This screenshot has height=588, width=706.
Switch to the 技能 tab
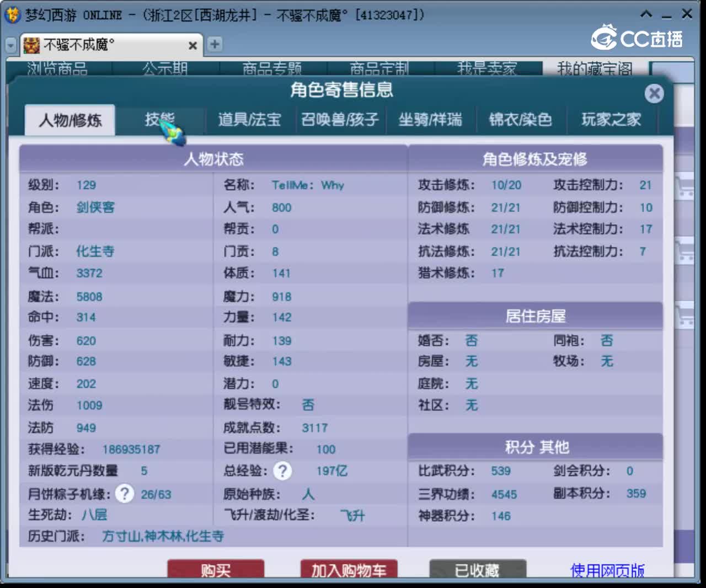[x=160, y=120]
